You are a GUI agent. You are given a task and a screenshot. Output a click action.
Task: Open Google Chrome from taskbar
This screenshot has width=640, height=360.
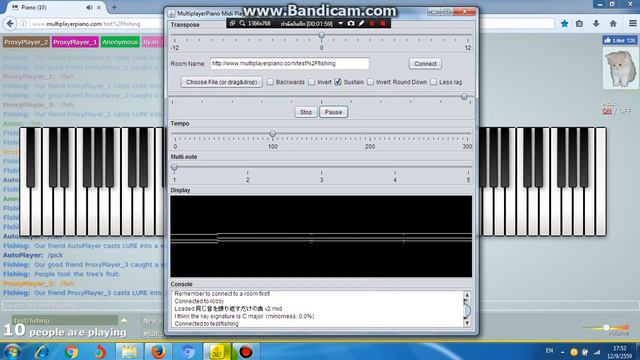(x=71, y=351)
